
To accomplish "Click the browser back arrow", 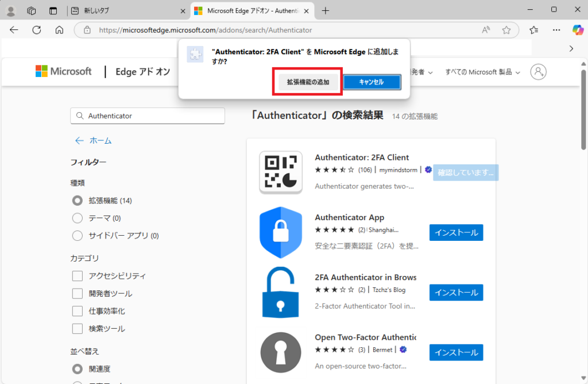I will (14, 30).
